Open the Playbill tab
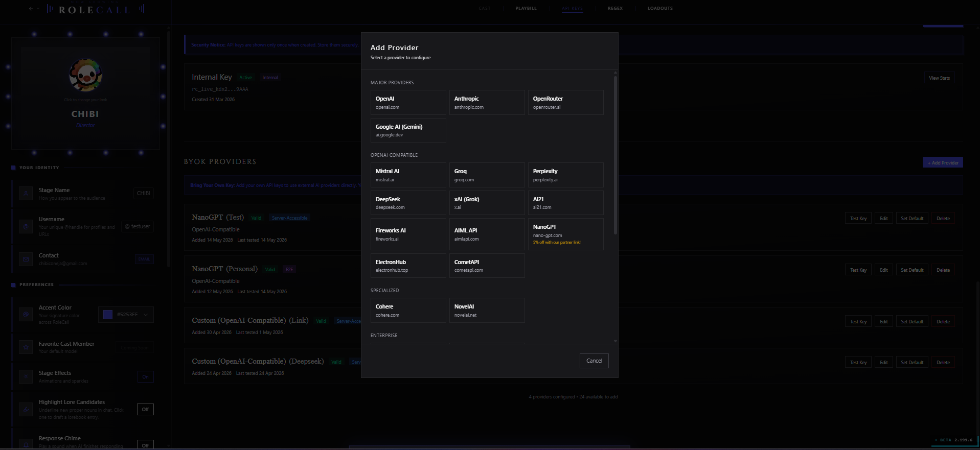 pyautogui.click(x=526, y=8)
